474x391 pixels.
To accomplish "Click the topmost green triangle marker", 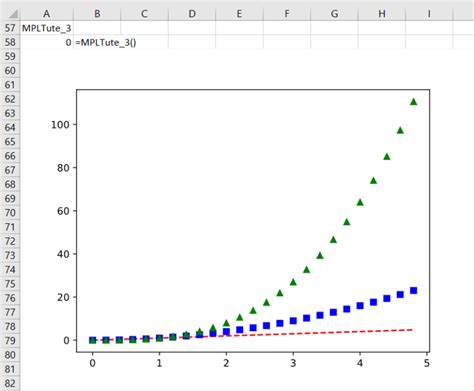I will point(414,102).
